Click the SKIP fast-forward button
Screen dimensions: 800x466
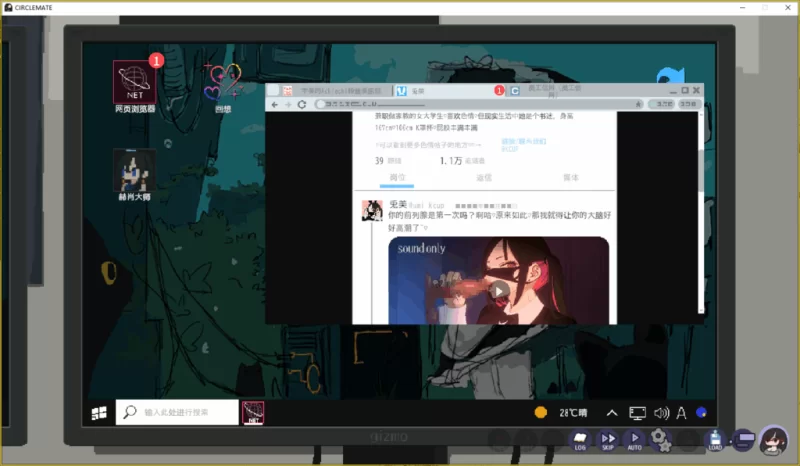tap(608, 440)
